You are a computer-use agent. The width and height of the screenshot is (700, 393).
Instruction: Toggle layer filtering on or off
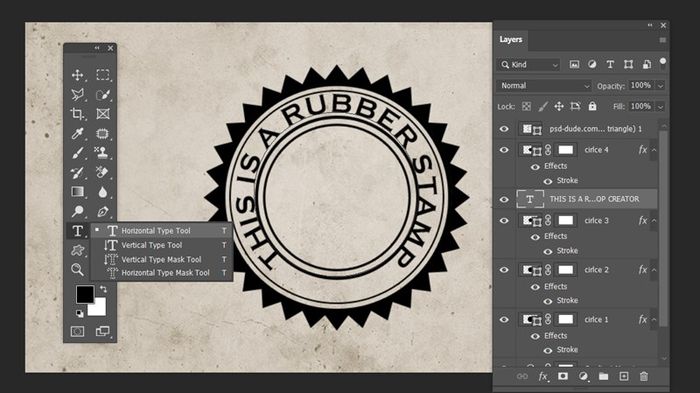point(663,61)
